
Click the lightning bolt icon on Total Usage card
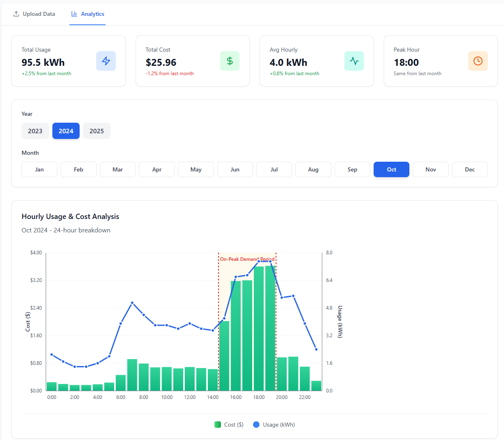106,61
